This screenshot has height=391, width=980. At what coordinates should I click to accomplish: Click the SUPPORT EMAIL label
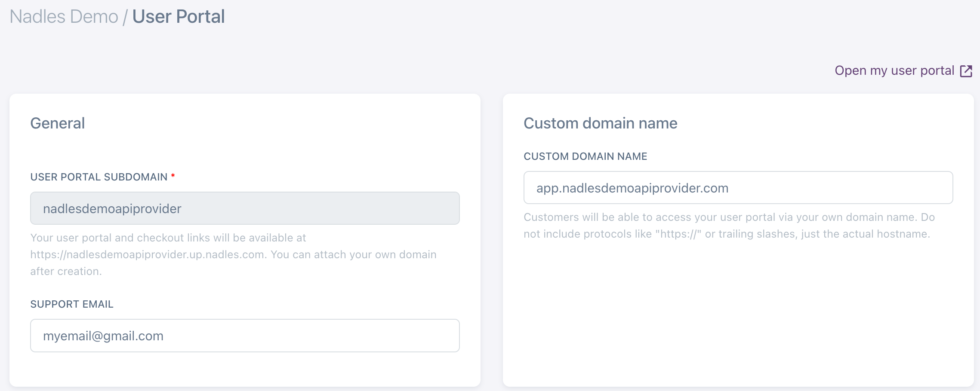(72, 304)
